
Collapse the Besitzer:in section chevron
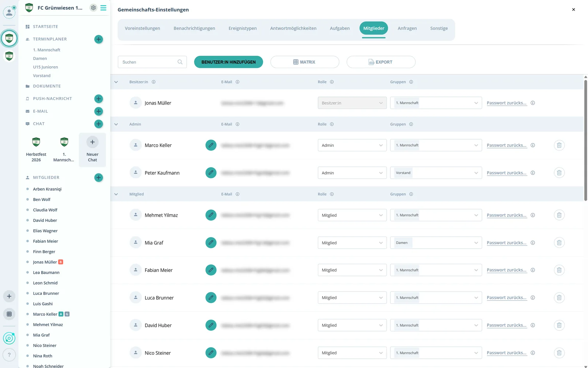pyautogui.click(x=116, y=82)
